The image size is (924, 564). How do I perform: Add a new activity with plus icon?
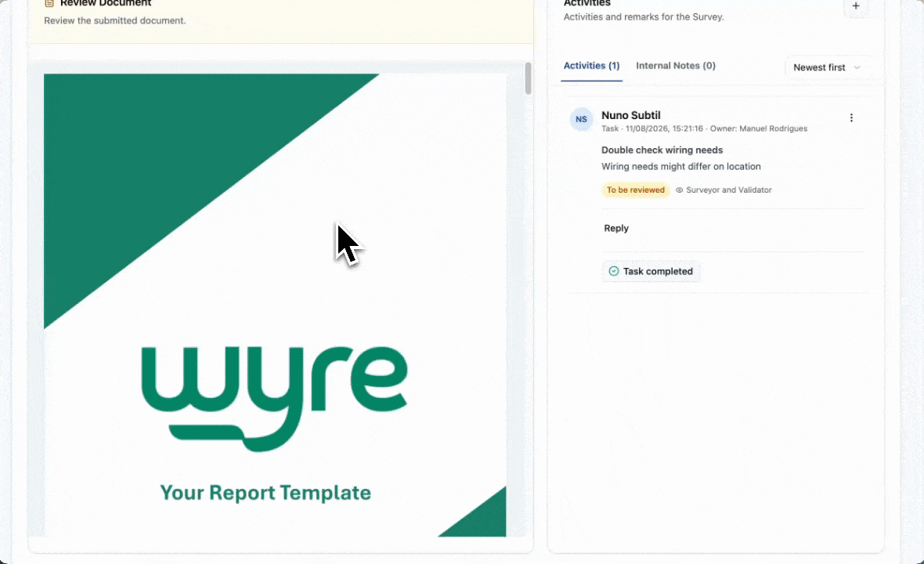[x=856, y=6]
